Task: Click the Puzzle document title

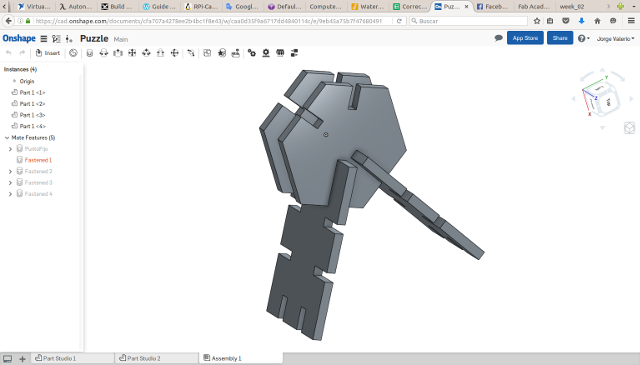Action: (x=94, y=39)
